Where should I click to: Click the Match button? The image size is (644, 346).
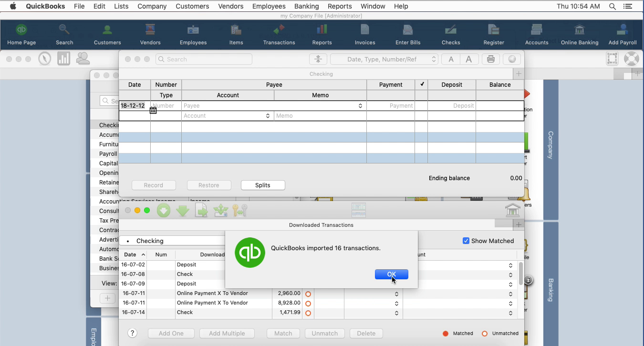(283, 333)
